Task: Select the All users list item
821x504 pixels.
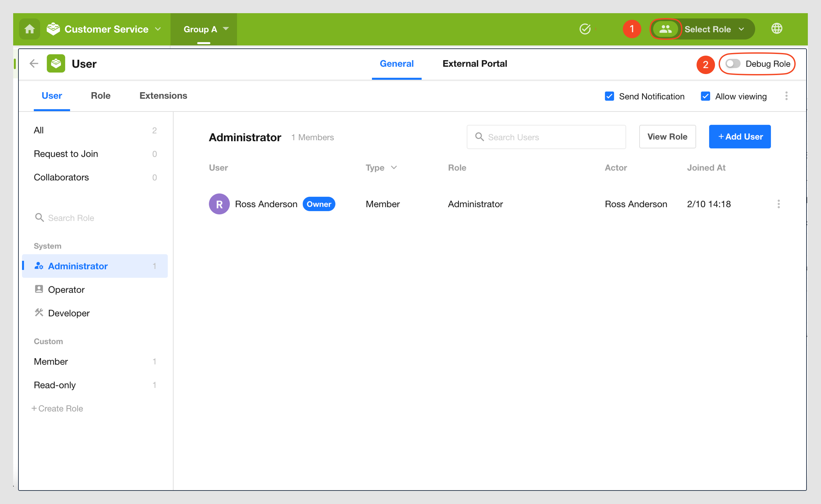Action: coord(95,130)
